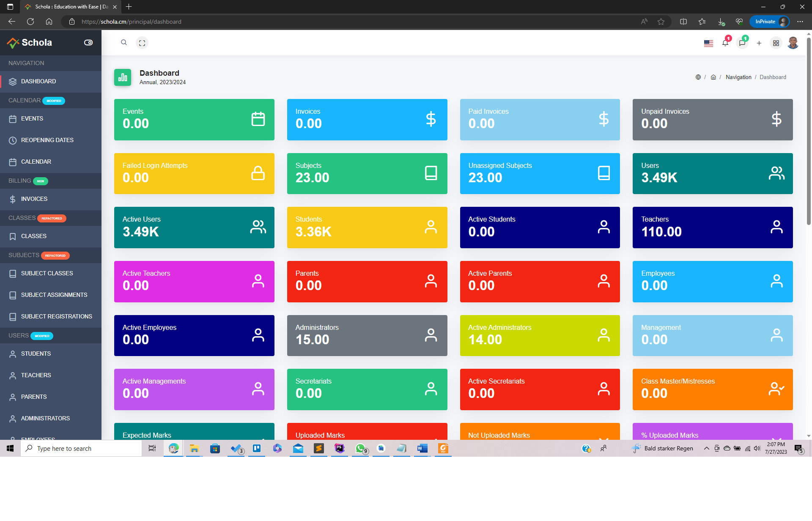The width and height of the screenshot is (812, 521).
Task: Open the search icon in the top bar
Action: tap(124, 42)
